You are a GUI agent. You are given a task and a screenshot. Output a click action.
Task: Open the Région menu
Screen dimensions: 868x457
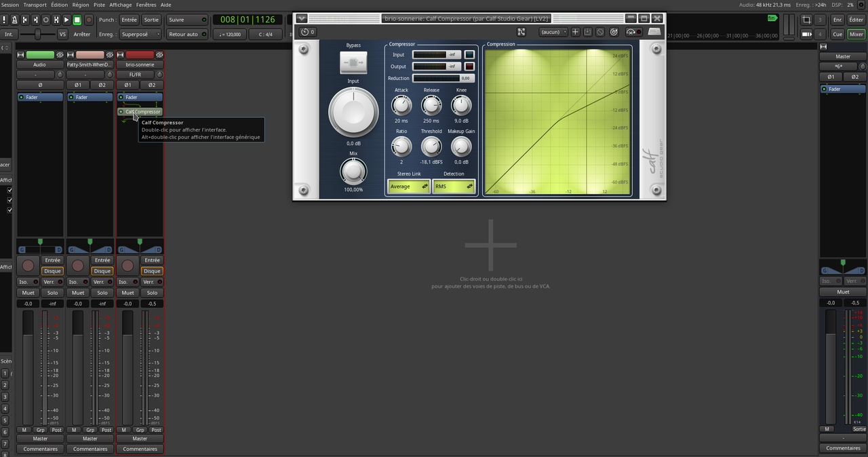coord(81,5)
